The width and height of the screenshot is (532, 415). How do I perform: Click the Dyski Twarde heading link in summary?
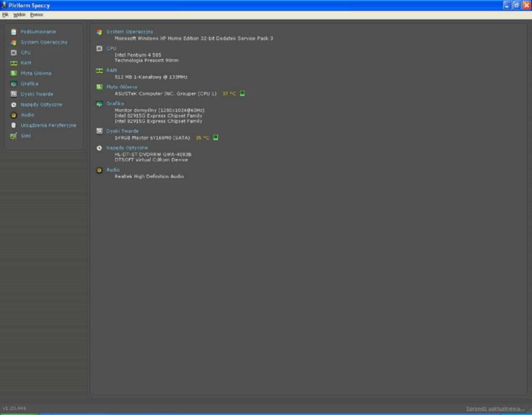pos(123,131)
